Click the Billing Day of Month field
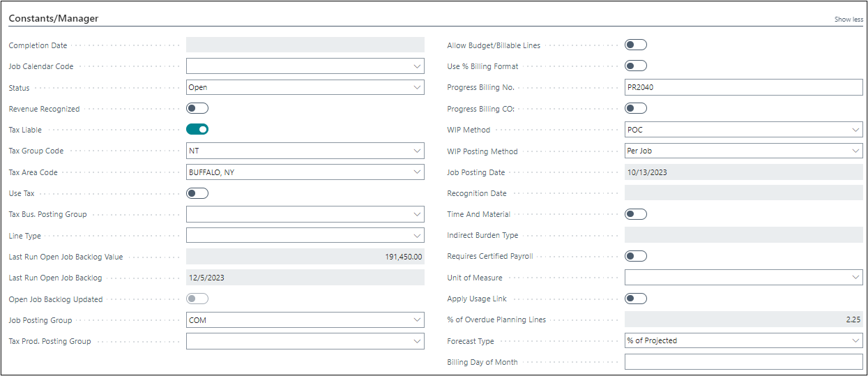The image size is (868, 376). 743,362
